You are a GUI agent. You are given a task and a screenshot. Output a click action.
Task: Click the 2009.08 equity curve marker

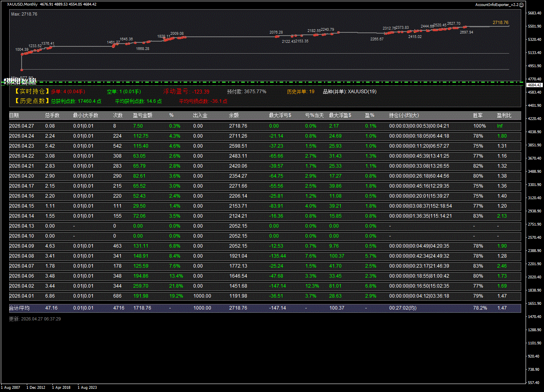177,34
